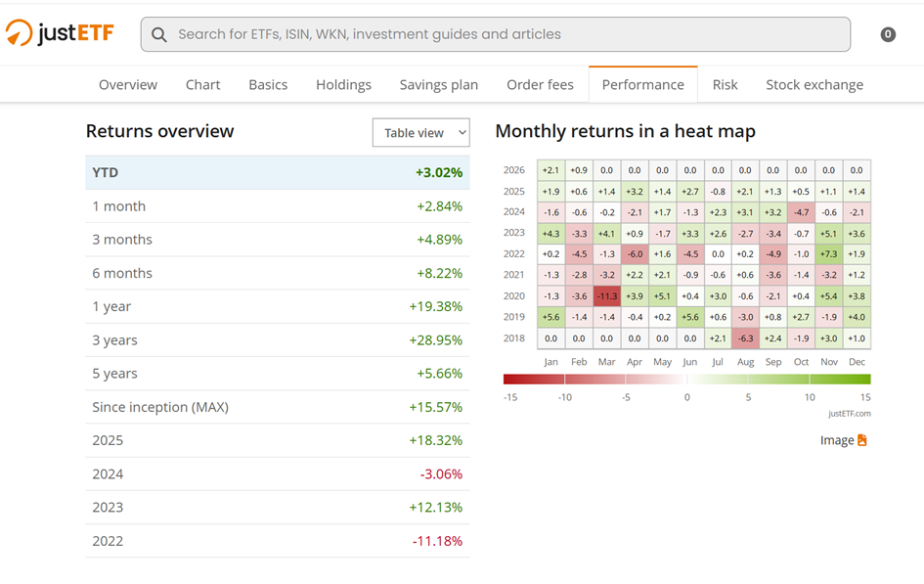Open the Table view dropdown
Image resolution: width=924 pixels, height=584 pixels.
tap(420, 133)
